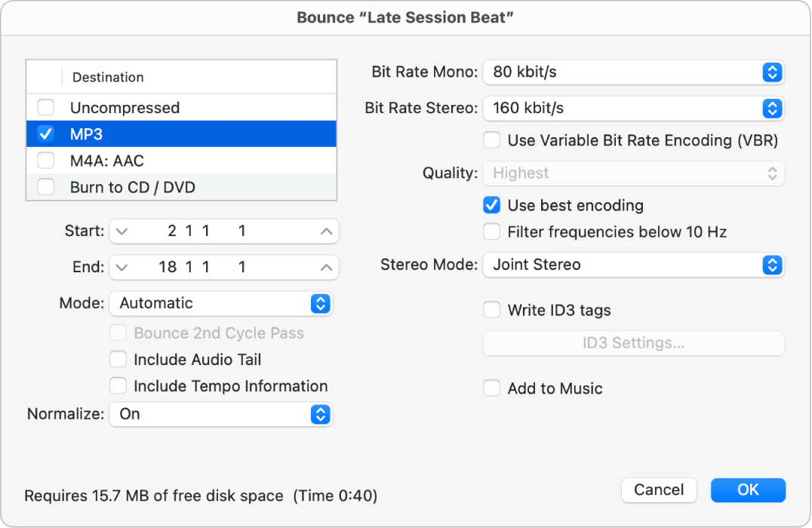Screen dimensions: 812x528
Task: Confirm the bounce with OK
Action: [748, 490]
